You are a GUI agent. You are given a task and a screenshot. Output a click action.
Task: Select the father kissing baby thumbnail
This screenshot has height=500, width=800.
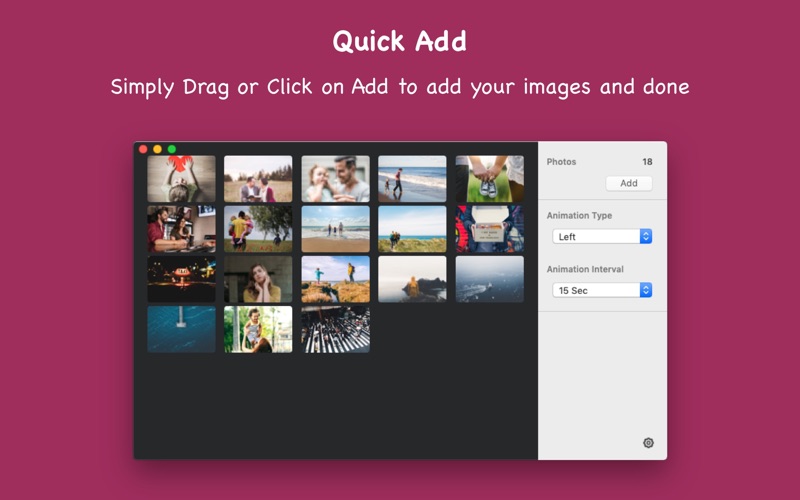pos(335,179)
